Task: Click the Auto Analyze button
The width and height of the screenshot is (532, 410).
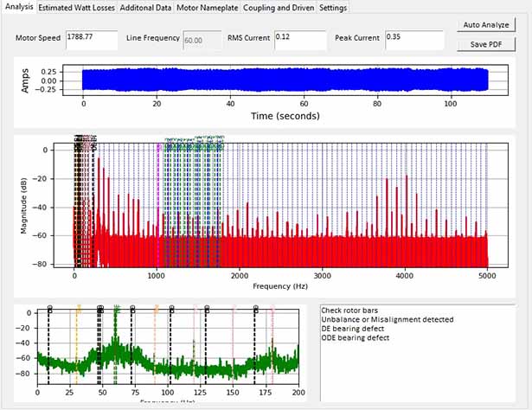Action: (486, 25)
